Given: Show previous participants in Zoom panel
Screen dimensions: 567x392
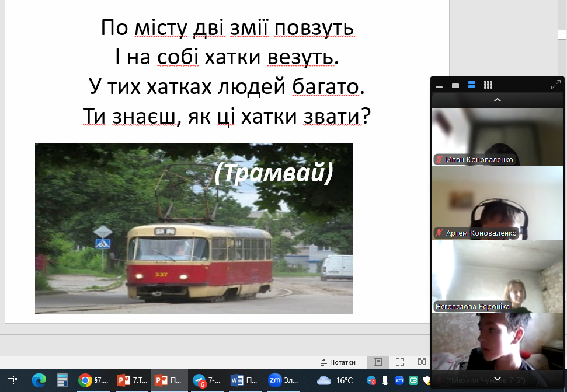Looking at the screenshot, I should (x=498, y=100).
